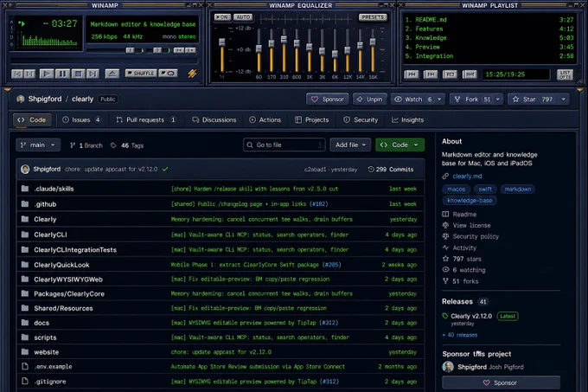Toggle Watch on the repository

pyautogui.click(x=412, y=99)
